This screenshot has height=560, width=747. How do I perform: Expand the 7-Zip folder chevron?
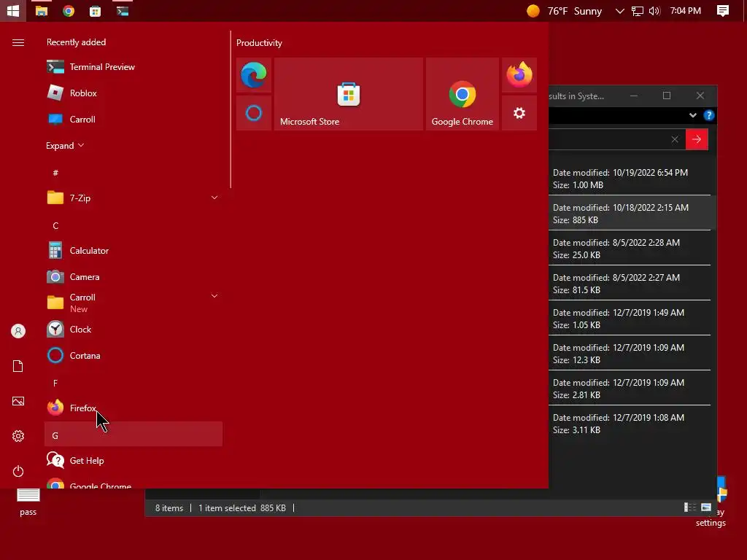click(214, 198)
